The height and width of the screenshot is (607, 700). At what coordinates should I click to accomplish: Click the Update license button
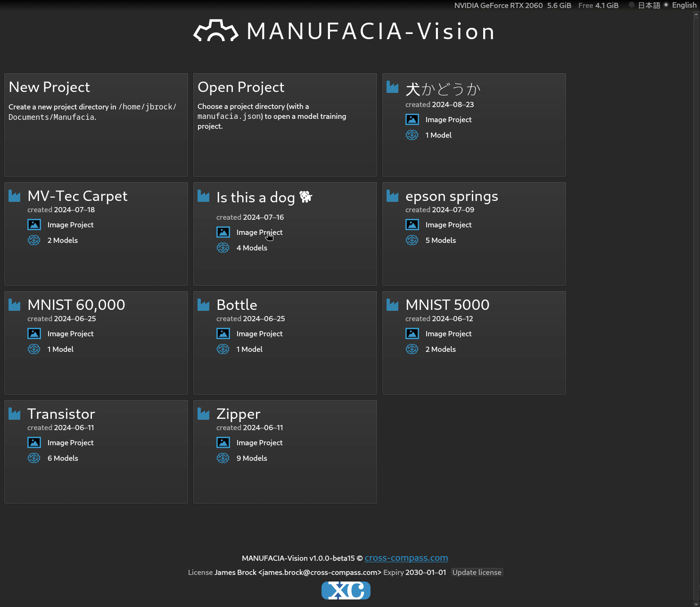[477, 572]
